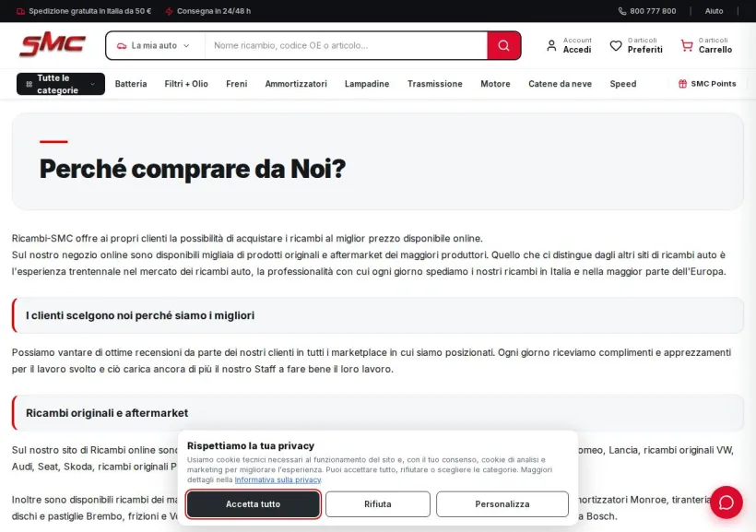Click text Consegna in 24/48 h

click(214, 11)
